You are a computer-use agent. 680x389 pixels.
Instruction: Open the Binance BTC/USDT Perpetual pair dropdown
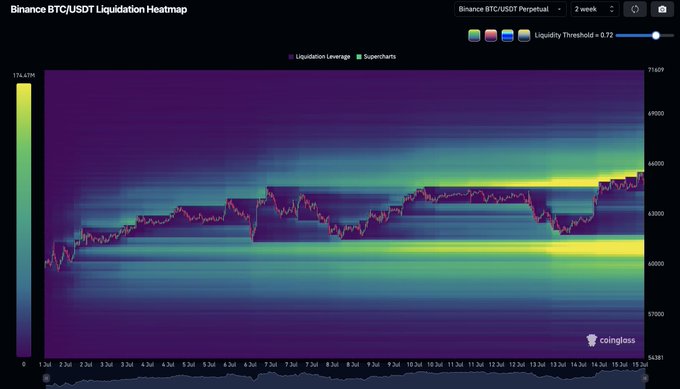click(x=510, y=9)
